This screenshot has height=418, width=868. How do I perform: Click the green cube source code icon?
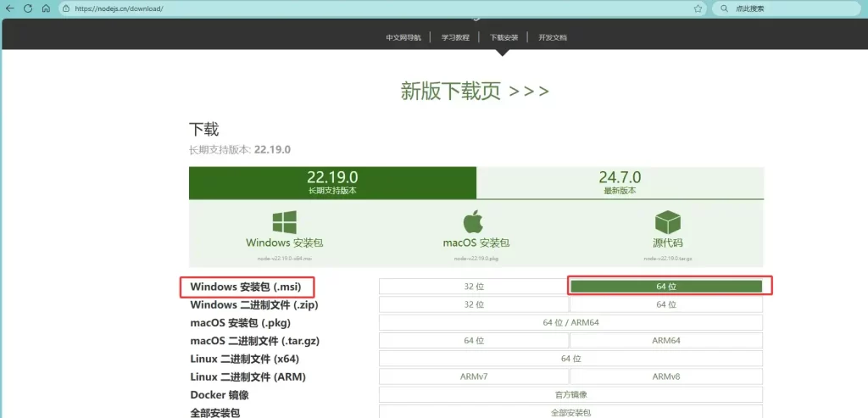667,223
